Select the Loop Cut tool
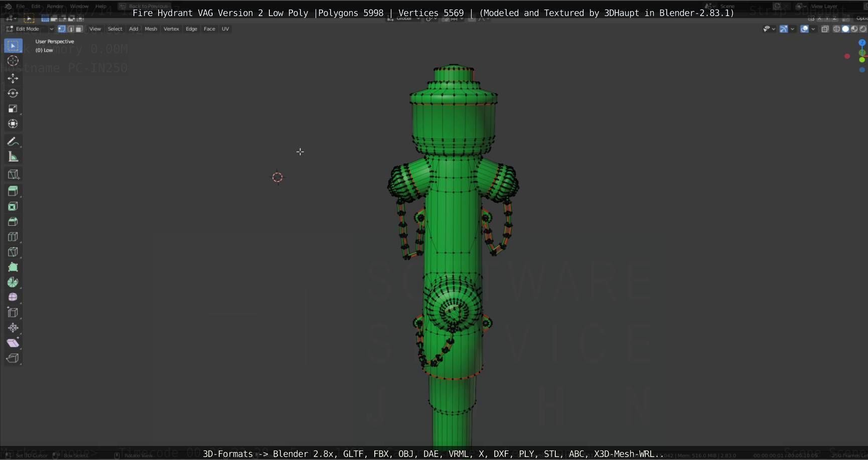 tap(13, 237)
